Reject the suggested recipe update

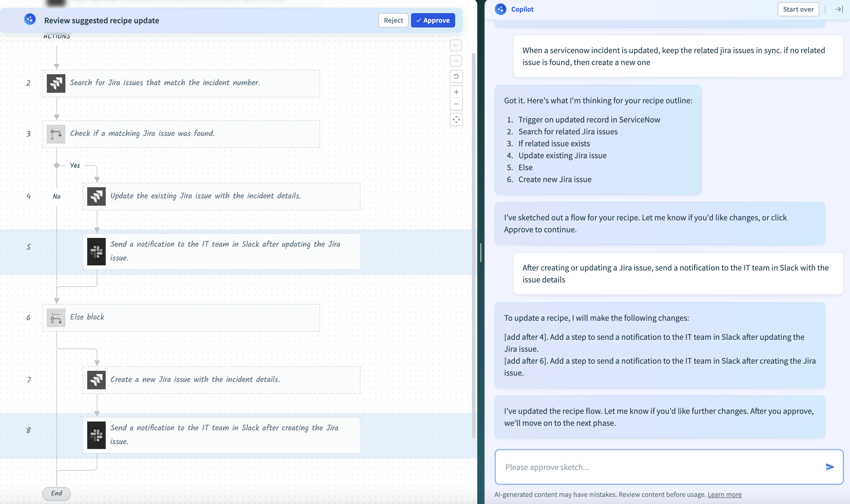tap(393, 20)
